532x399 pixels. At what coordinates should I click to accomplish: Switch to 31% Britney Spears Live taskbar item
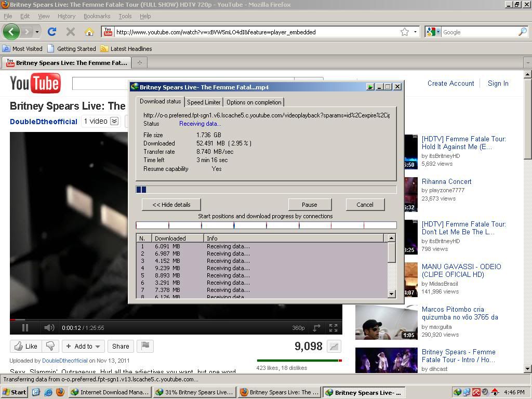tap(194, 392)
